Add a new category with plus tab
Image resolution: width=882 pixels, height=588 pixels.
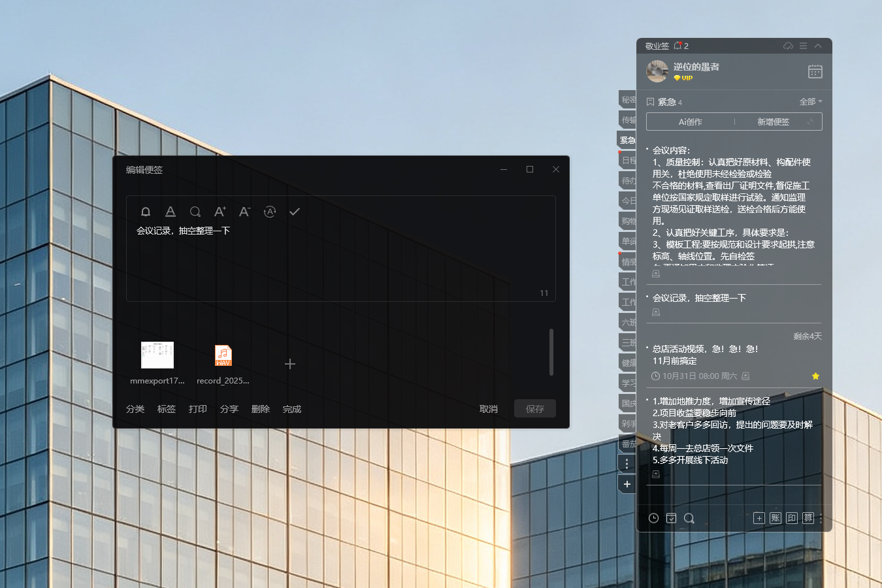point(627,484)
